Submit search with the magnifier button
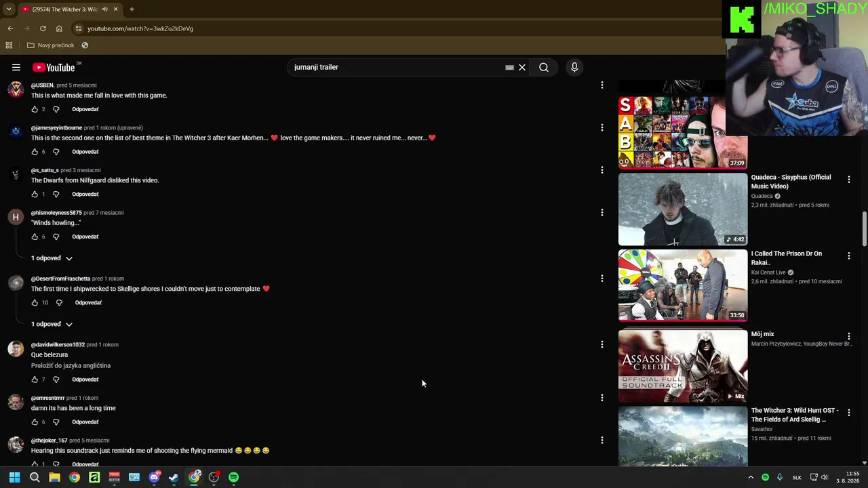 pos(544,67)
